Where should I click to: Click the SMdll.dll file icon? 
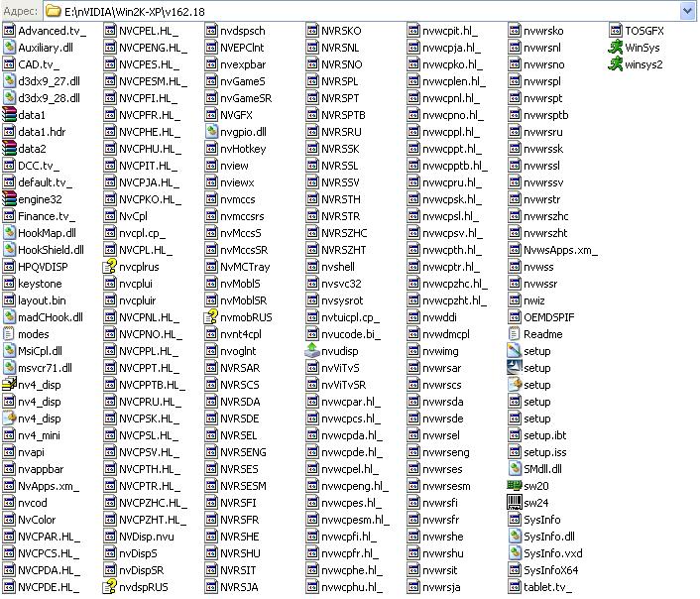[515, 469]
